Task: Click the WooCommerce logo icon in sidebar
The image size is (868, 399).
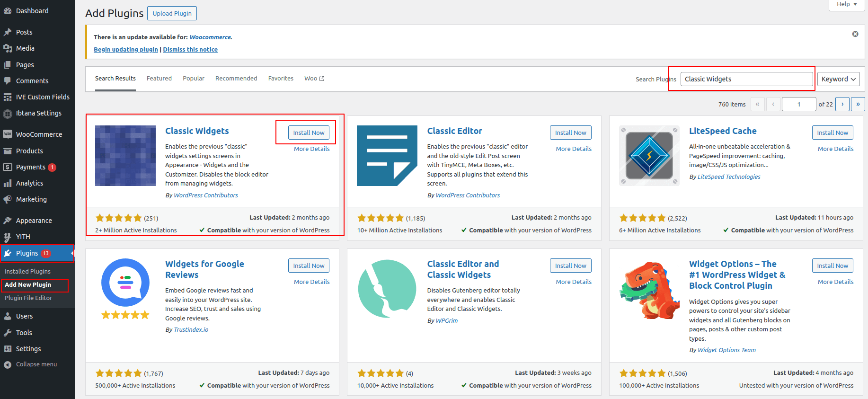Action: [8, 134]
